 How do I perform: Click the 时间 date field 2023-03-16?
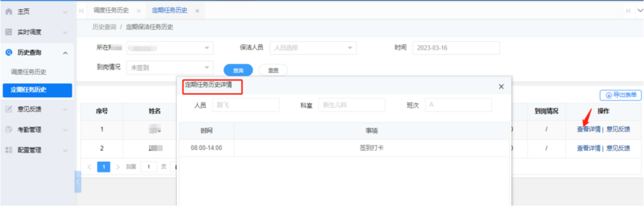[456, 48]
